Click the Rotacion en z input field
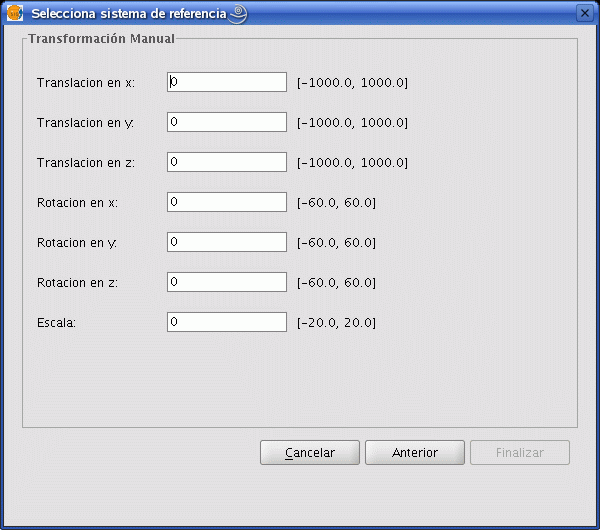Image resolution: width=600 pixels, height=530 pixels. 227,282
